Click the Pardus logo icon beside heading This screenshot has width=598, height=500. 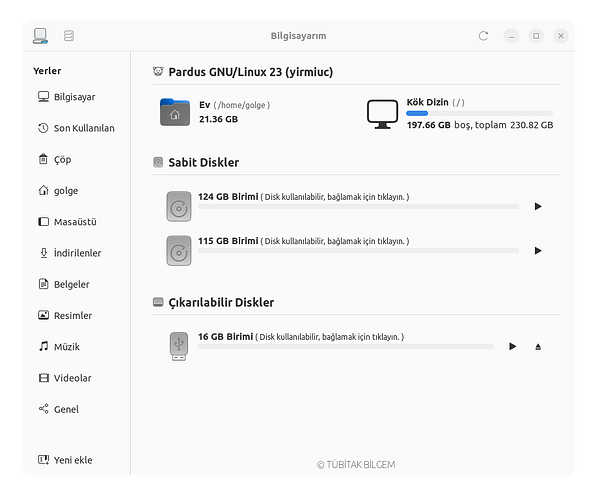coord(158,71)
